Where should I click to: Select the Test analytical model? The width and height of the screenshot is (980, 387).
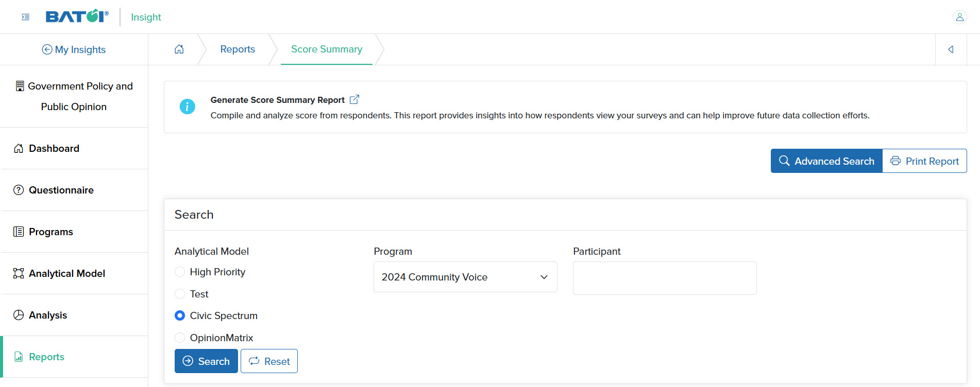coord(180,294)
